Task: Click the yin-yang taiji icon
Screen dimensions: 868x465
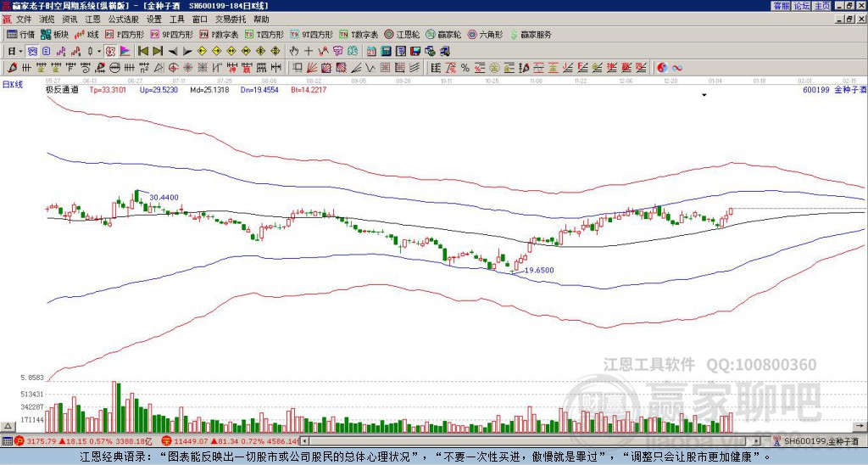Action: click(662, 68)
